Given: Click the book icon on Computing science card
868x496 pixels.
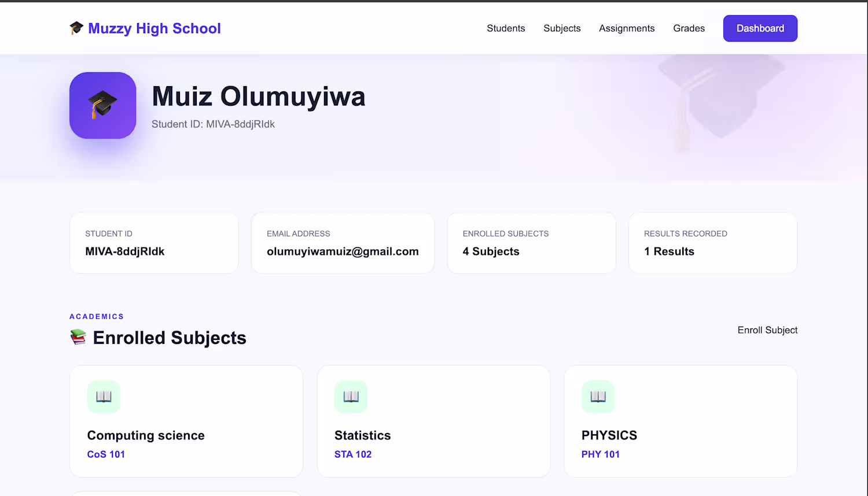Looking at the screenshot, I should pos(104,397).
